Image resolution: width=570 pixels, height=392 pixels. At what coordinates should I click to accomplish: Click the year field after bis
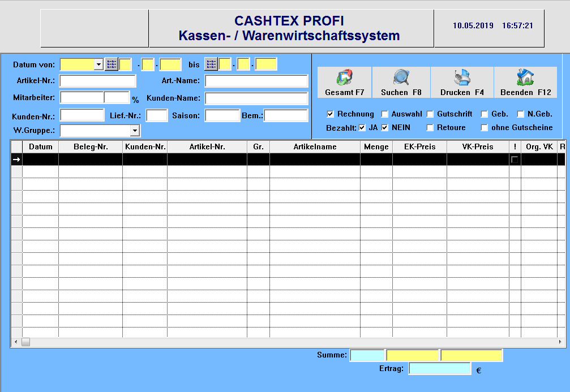(x=265, y=64)
